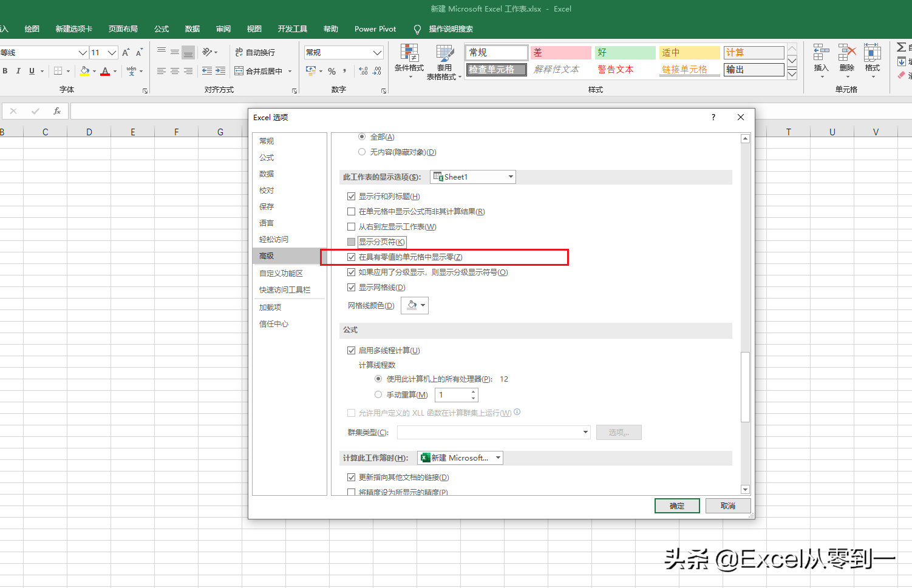Open the 数字 group dialog launcher
Viewport: 912px width, 588px height.
click(x=384, y=90)
